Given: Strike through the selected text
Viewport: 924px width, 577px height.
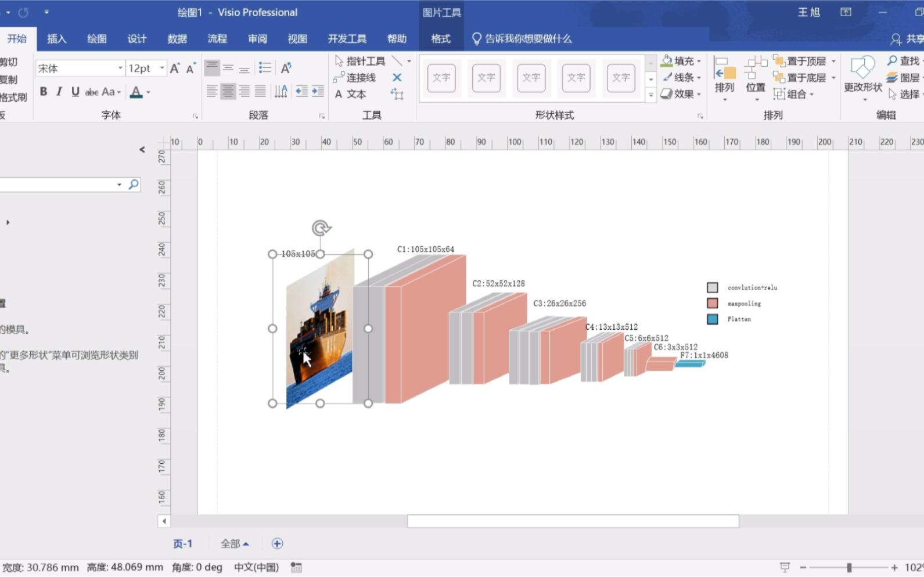Looking at the screenshot, I should (91, 92).
